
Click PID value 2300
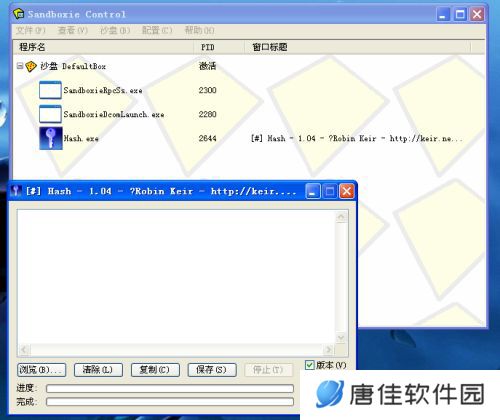[x=207, y=90]
